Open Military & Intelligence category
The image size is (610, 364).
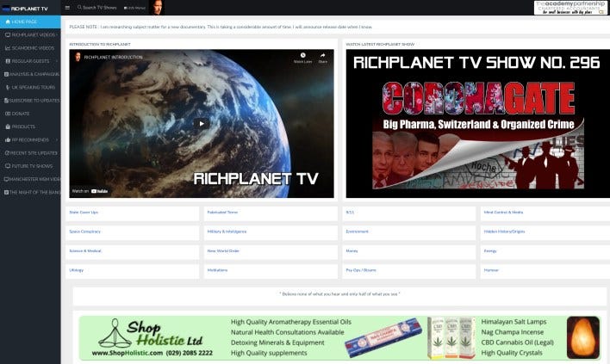[x=227, y=231]
